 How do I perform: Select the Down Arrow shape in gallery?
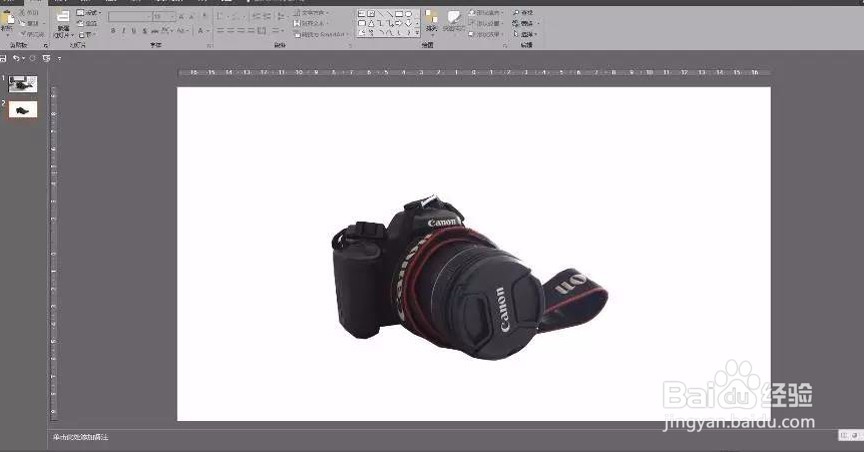coord(408,23)
